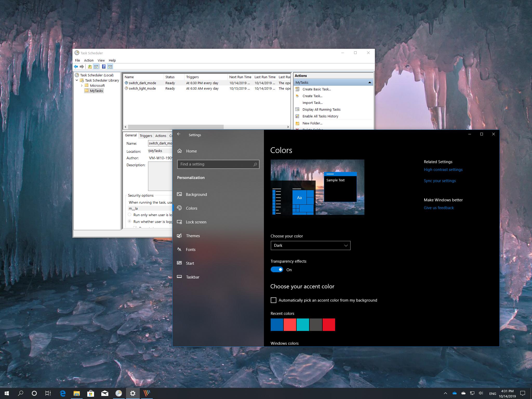Click the Colors palette icon in sidebar
Viewport: 532px width, 399px height.
(x=179, y=208)
